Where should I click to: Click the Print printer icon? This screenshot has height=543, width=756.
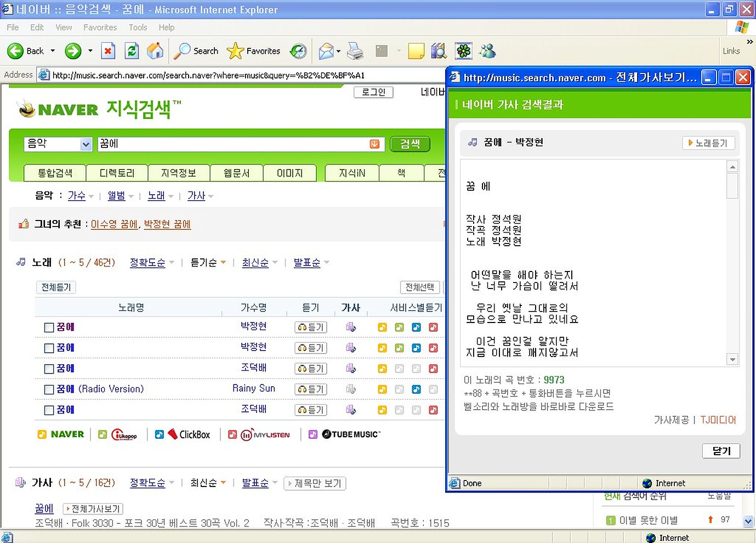355,51
